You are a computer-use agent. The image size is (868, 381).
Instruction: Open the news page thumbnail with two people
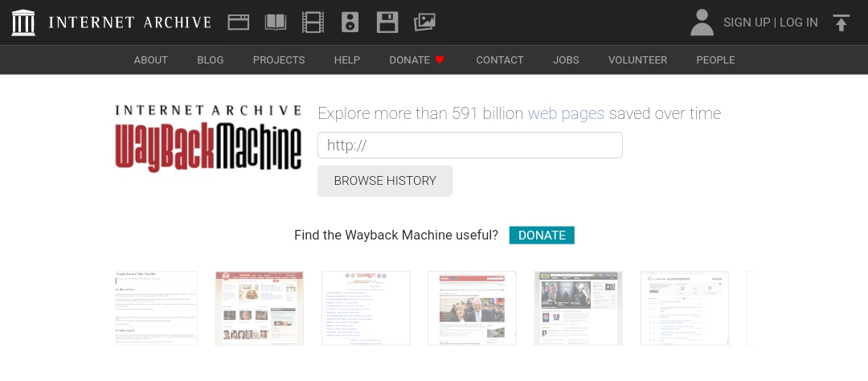click(473, 309)
